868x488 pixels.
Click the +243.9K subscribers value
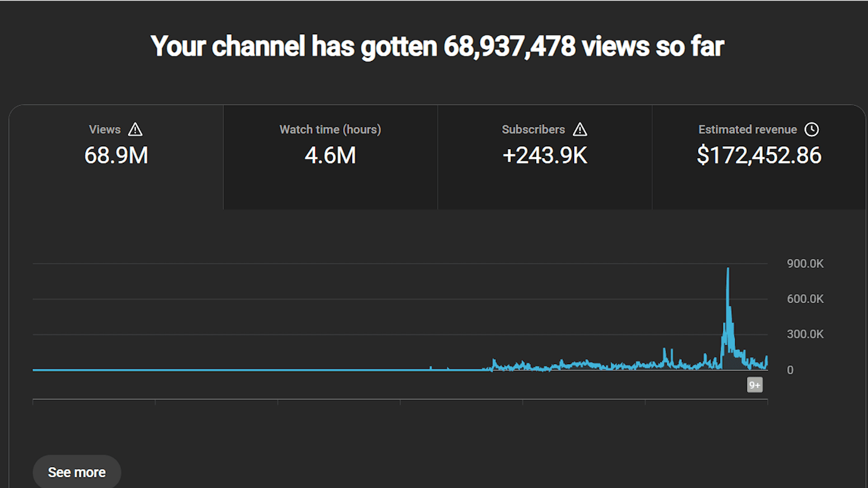coord(545,155)
